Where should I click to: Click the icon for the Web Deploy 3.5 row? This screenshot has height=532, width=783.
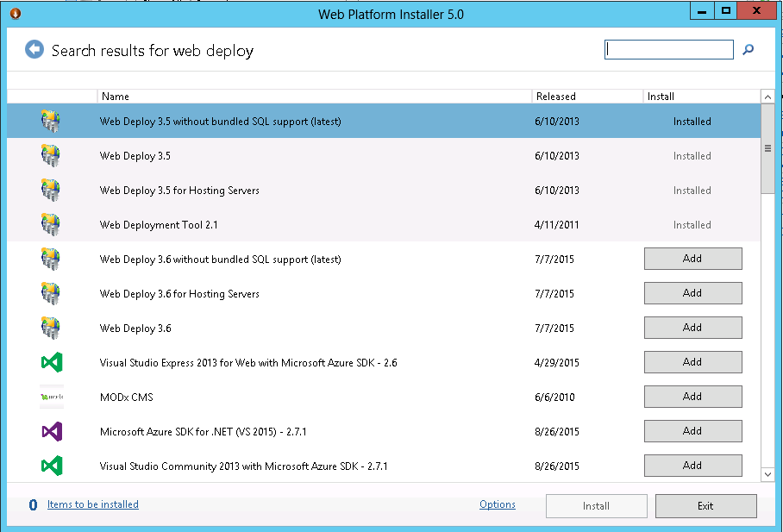(50, 155)
